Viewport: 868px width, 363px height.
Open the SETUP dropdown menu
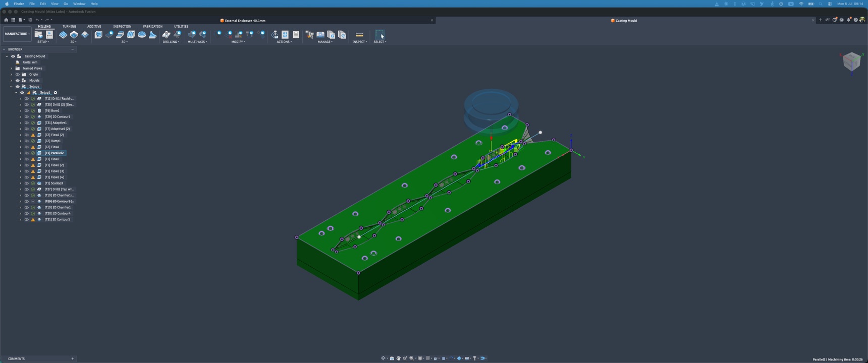coord(43,42)
